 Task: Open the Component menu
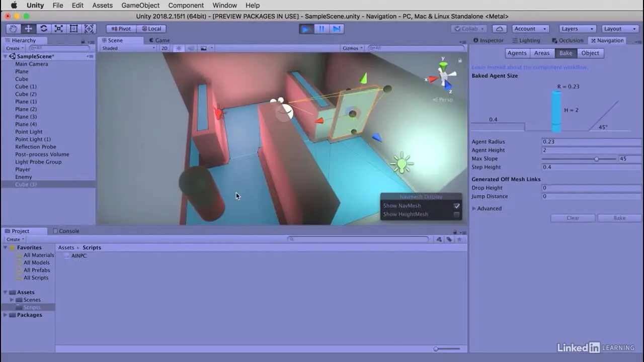(x=186, y=6)
